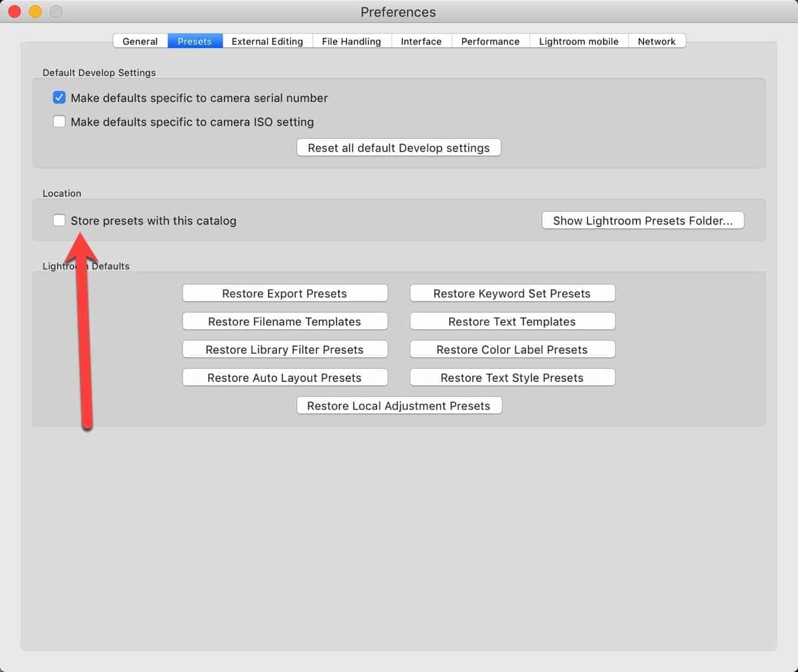The image size is (798, 672).
Task: Uncheck defaults specific to camera serial number
Action: click(x=59, y=97)
